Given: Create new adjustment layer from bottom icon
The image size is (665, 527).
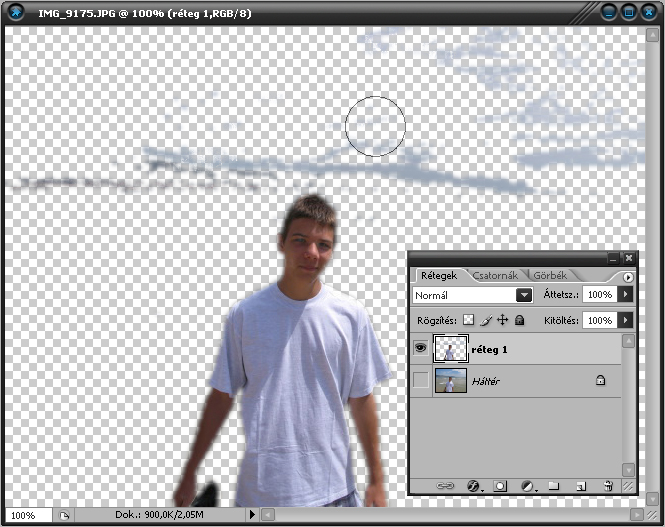Looking at the screenshot, I should pos(527,486).
